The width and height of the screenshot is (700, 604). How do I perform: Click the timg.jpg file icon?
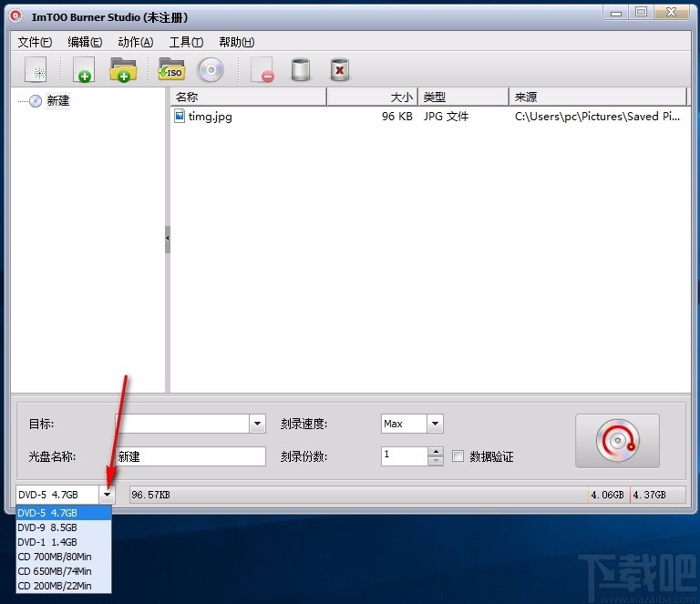click(180, 116)
